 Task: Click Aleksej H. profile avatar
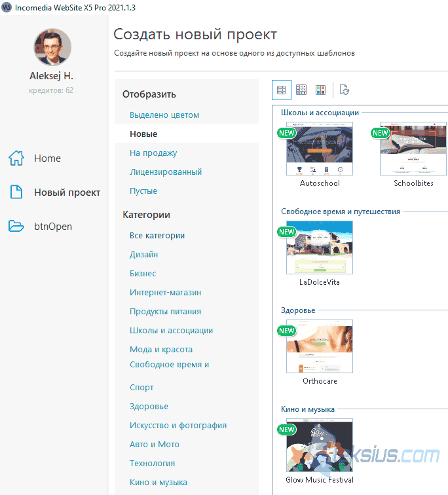(x=52, y=47)
